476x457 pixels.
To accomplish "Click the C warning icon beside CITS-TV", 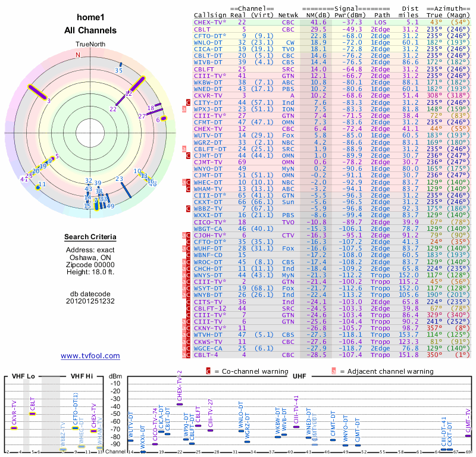I will coord(188,302).
